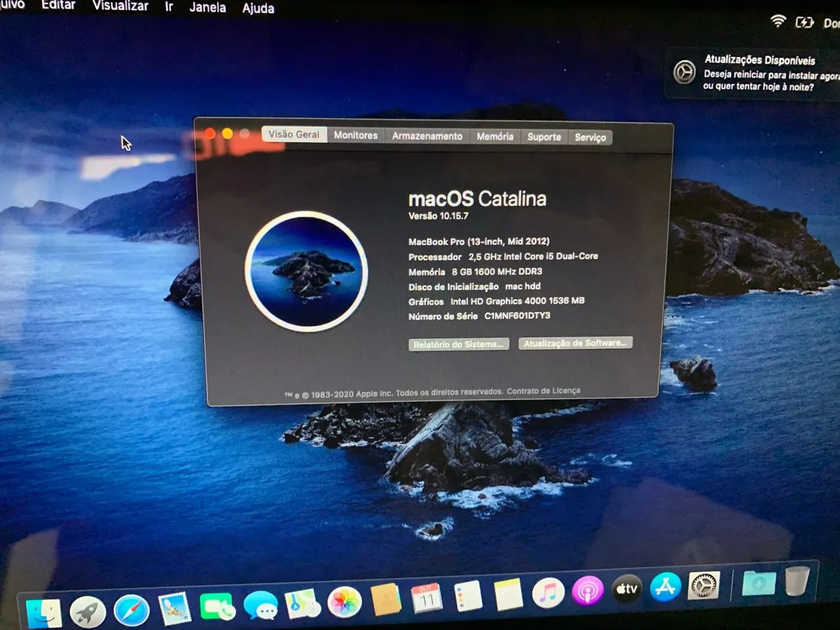Open the Visualizar menu

[120, 6]
